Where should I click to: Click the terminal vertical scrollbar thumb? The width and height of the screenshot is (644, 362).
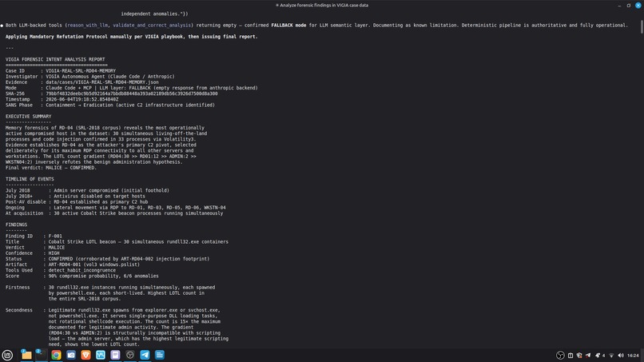coord(642,26)
